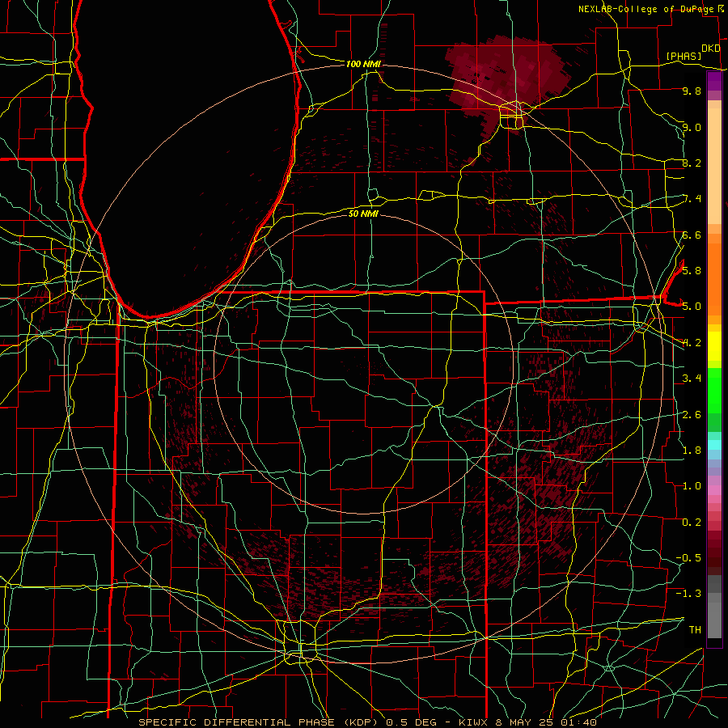The image size is (728, 728).
Task: Click the 50 NMI range ring label
Action: [363, 214]
